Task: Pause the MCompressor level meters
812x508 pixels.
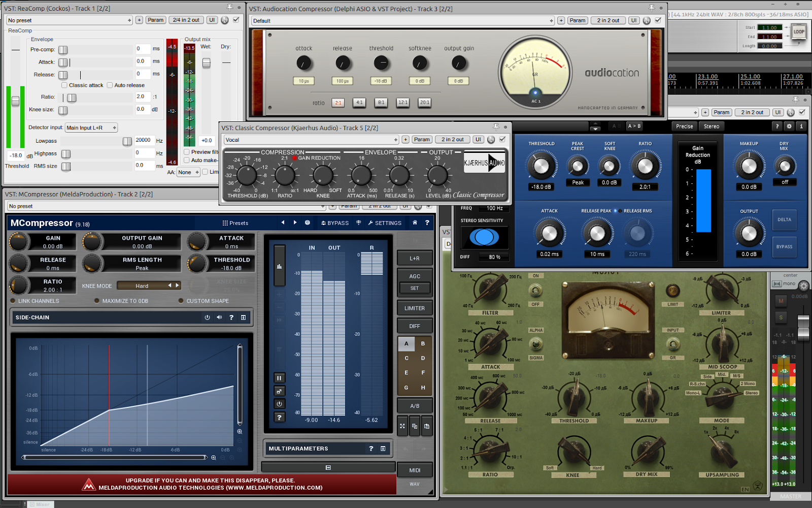Action: click(x=279, y=378)
